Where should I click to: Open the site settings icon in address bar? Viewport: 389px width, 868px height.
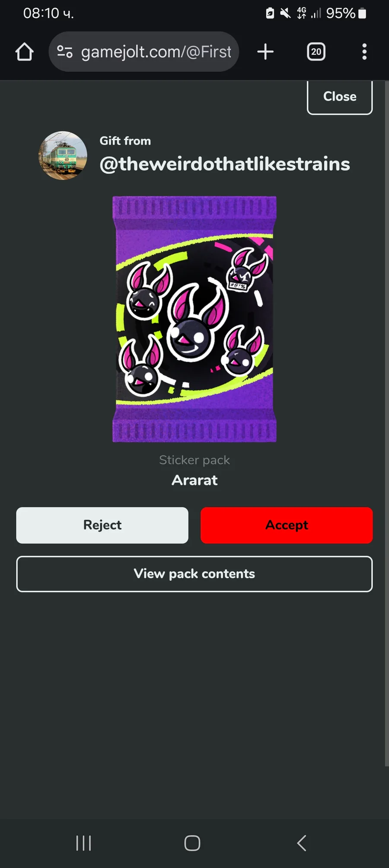(65, 52)
